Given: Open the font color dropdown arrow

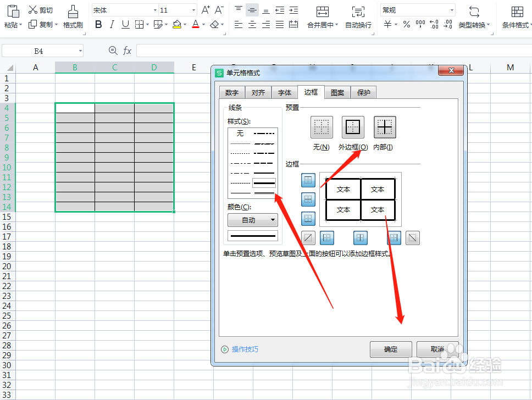Looking at the screenshot, I should [203, 24].
